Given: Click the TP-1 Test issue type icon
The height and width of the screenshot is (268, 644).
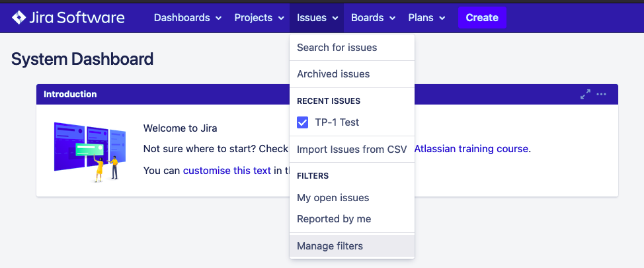Looking at the screenshot, I should point(303,122).
